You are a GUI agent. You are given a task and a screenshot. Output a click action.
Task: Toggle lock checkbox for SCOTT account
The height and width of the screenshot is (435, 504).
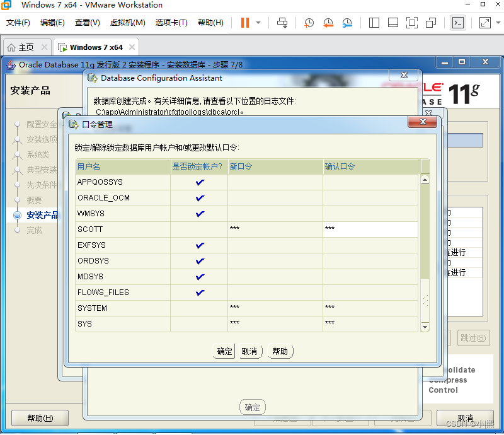199,229
